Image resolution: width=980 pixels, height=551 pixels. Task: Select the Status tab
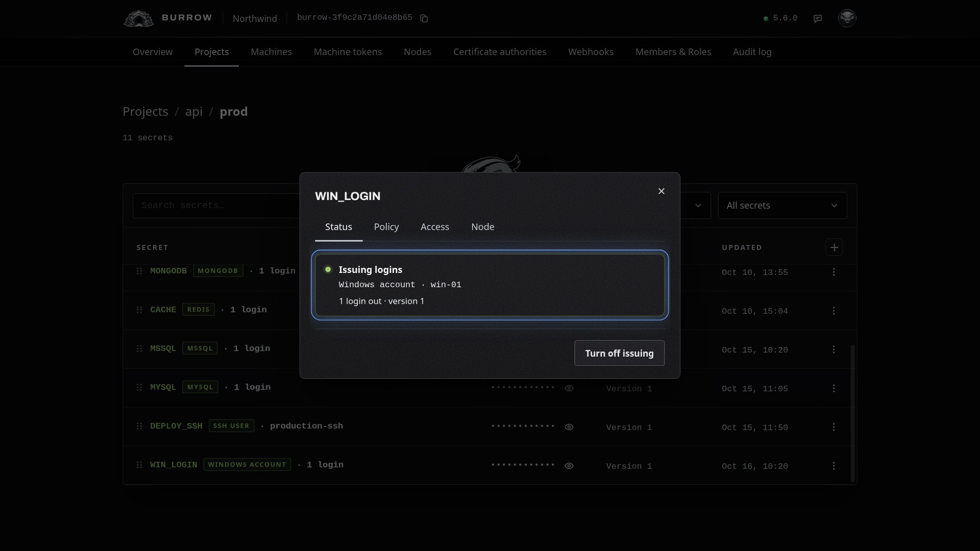tap(339, 227)
